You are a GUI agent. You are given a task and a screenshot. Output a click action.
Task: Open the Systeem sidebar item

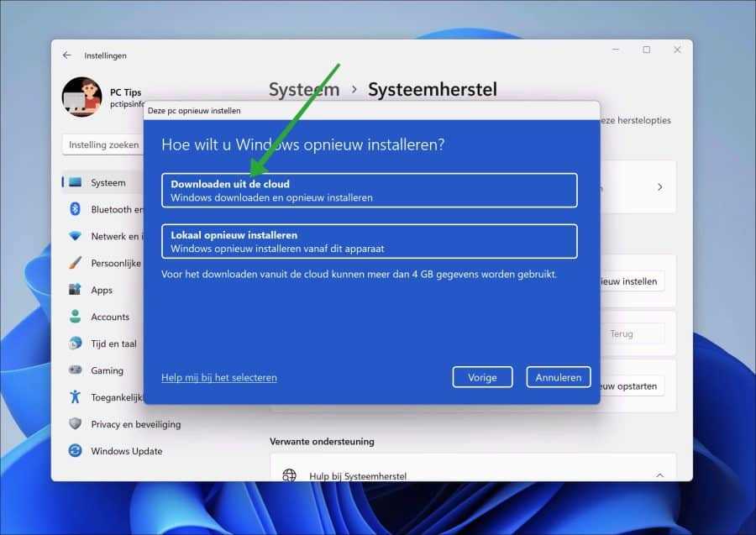tap(102, 182)
